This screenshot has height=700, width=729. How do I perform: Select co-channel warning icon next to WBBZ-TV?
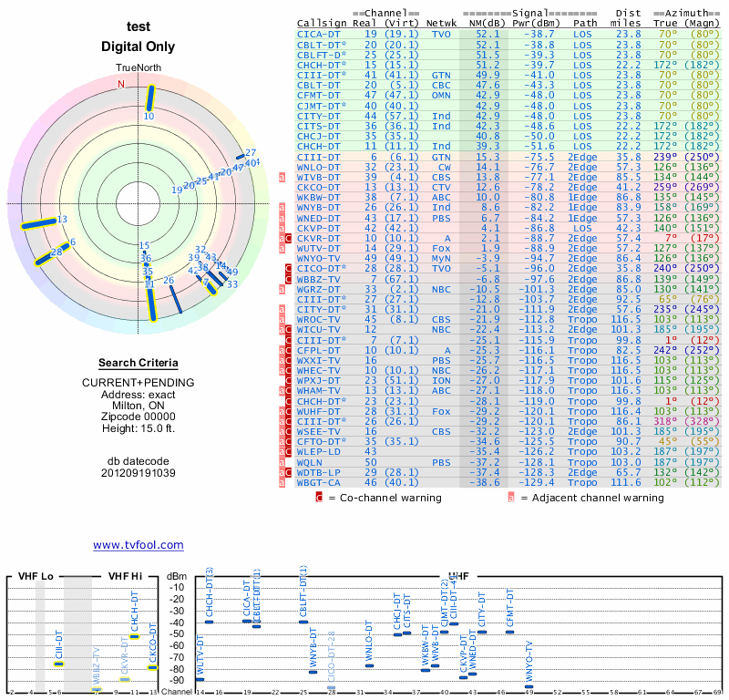290,280
